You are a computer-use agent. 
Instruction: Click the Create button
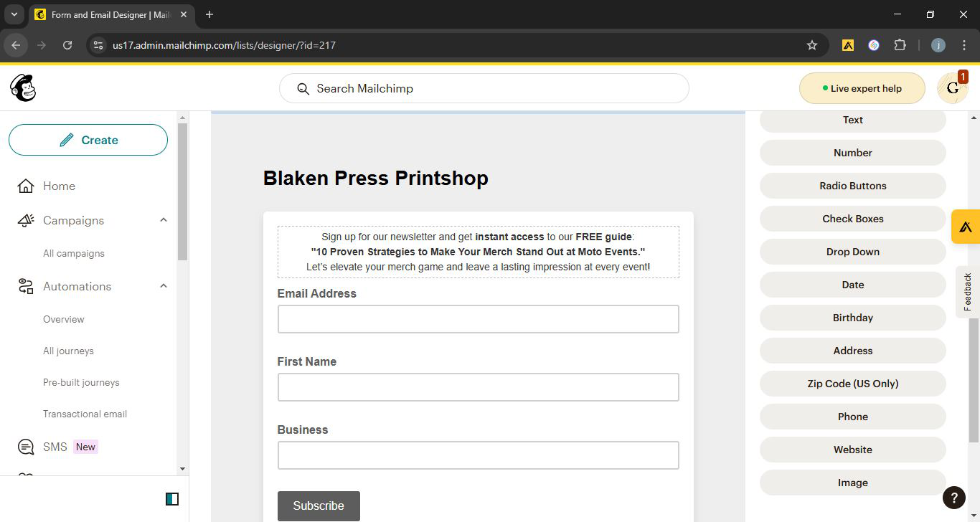click(88, 140)
